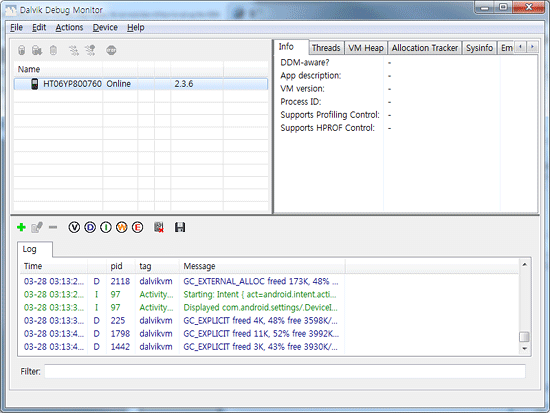The height and width of the screenshot is (413, 550).
Task: Show more tabs with right arrow
Action: tap(532, 47)
